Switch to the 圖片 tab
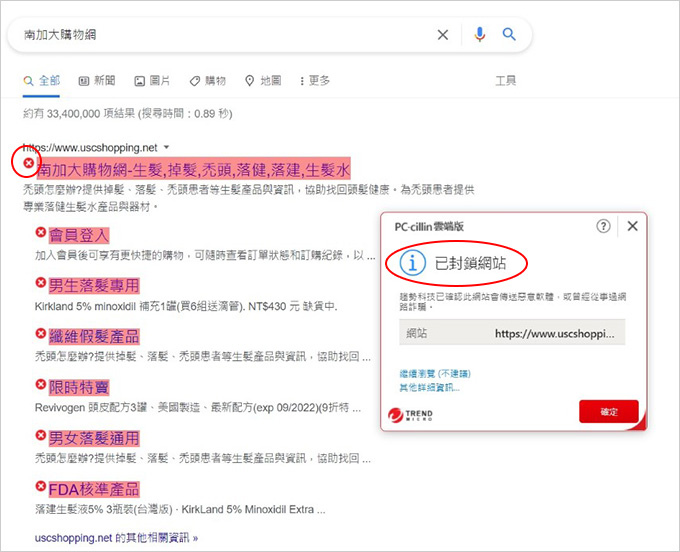This screenshot has height=552, width=680. click(152, 81)
